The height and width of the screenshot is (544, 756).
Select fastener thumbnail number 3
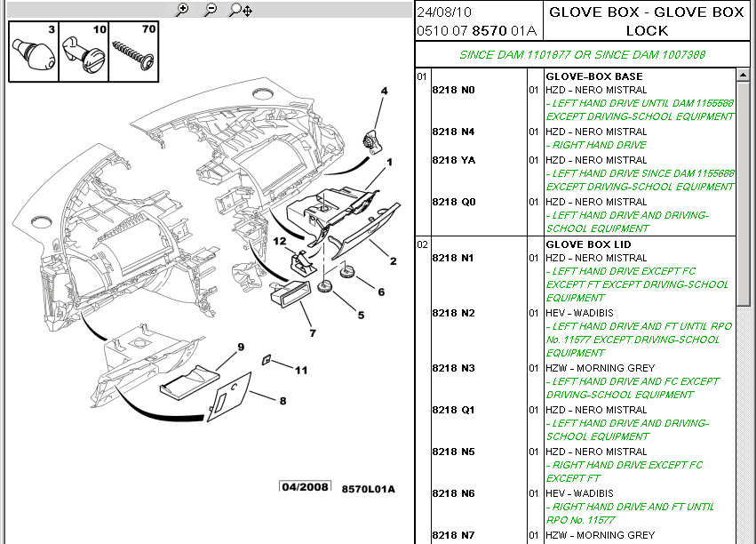(x=35, y=52)
